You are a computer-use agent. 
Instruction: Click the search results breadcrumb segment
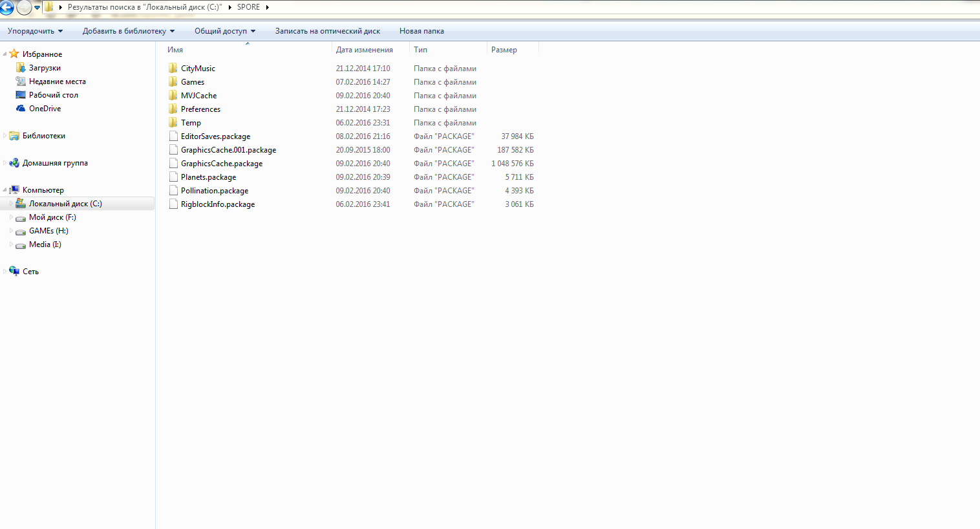tap(145, 7)
